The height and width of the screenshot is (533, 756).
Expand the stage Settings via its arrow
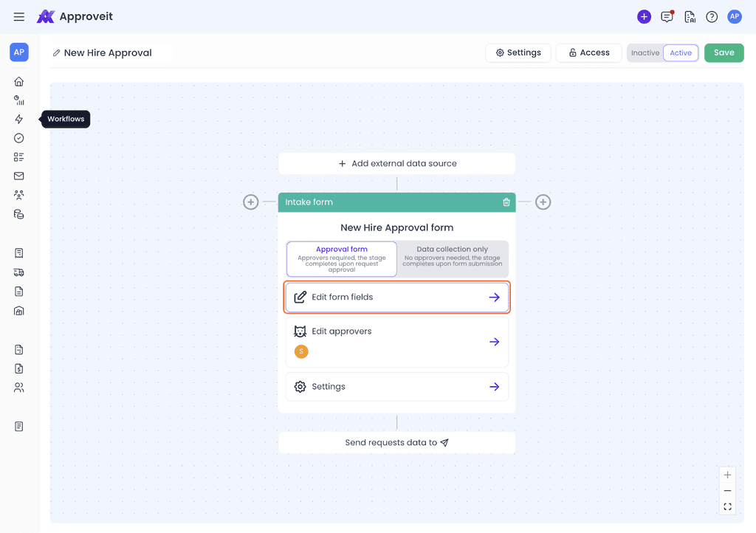494,386
